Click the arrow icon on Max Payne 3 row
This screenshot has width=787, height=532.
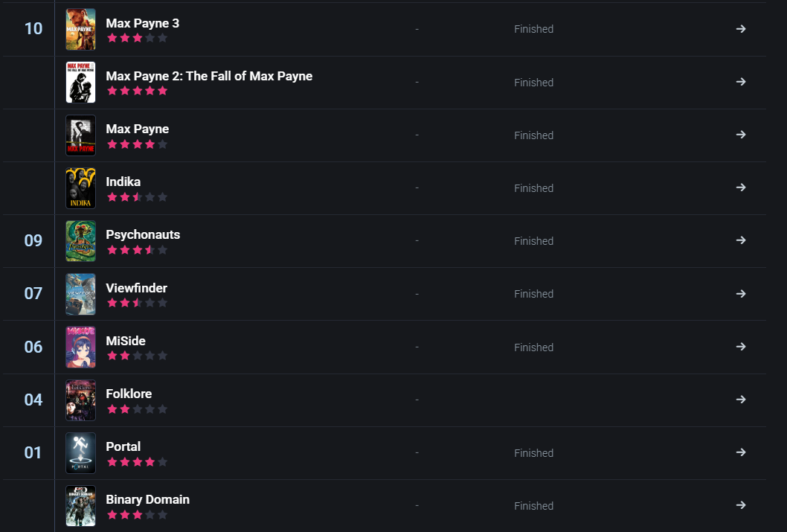[740, 29]
